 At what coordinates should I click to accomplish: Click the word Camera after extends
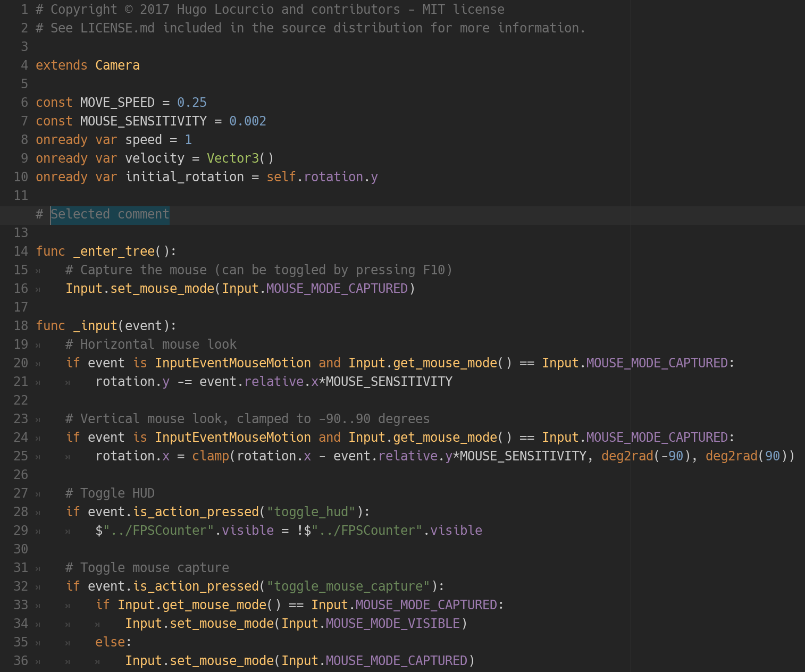(117, 65)
